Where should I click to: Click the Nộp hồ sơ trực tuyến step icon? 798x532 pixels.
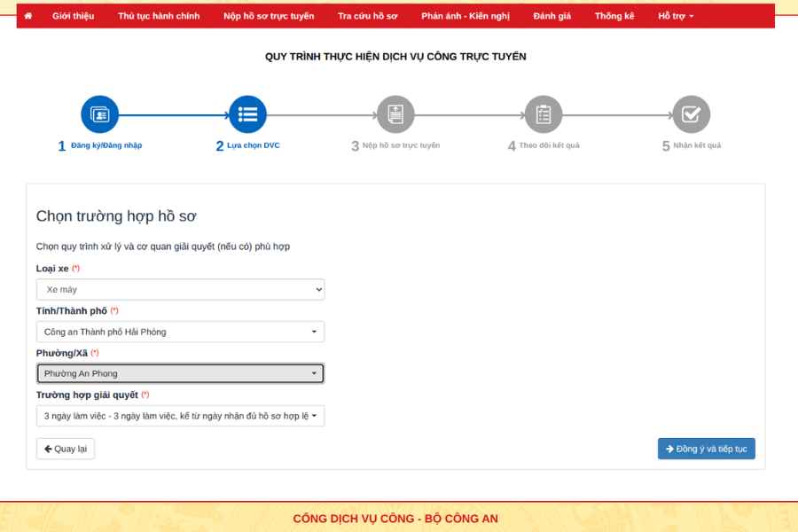coord(395,114)
